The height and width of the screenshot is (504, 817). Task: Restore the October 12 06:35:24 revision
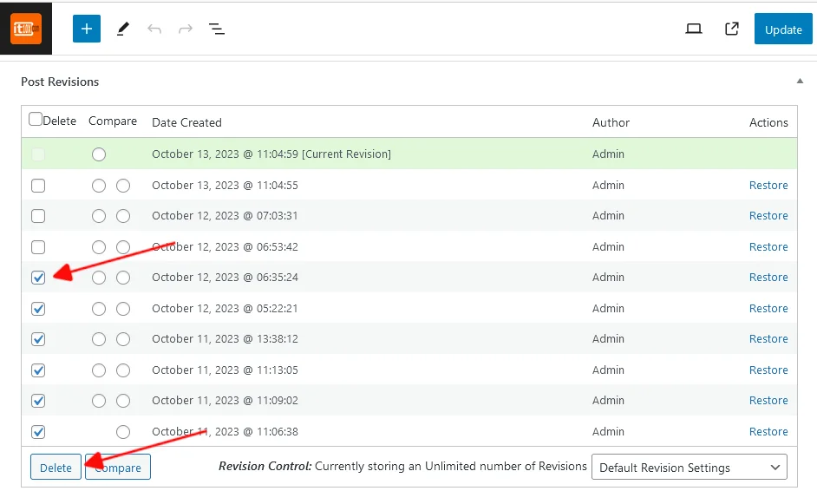pyautogui.click(x=768, y=277)
